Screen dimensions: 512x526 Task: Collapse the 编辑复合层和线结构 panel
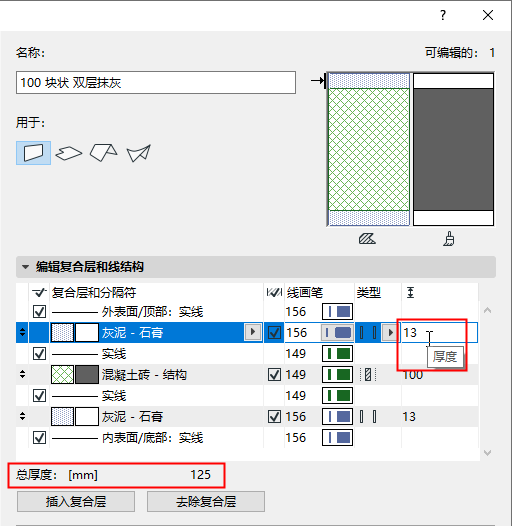25,267
